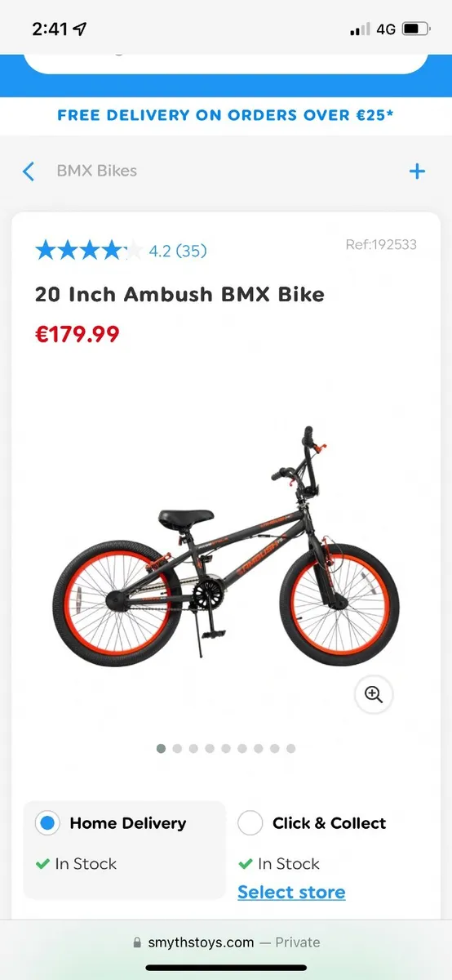Tap the battery icon in status bar

pos(414,29)
